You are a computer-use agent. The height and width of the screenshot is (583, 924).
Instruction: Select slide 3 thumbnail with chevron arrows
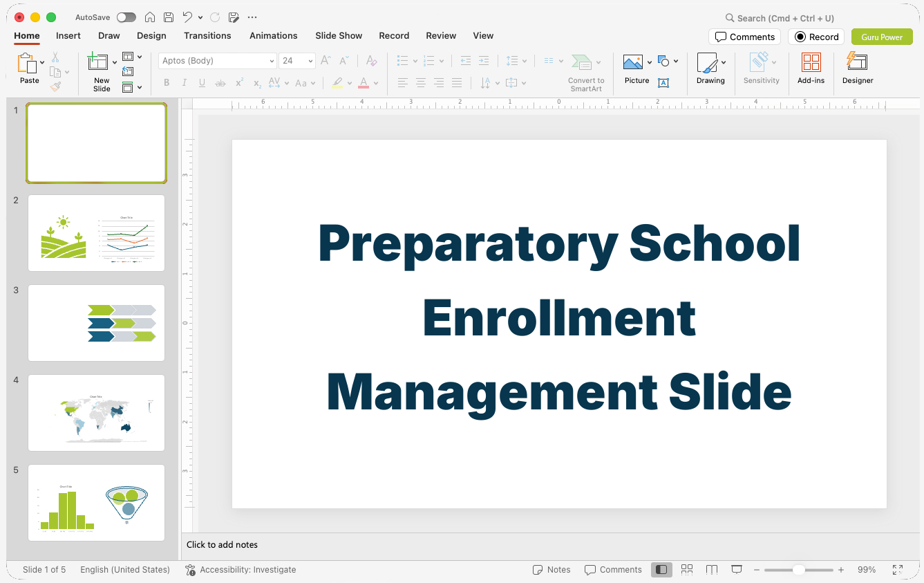(97, 323)
